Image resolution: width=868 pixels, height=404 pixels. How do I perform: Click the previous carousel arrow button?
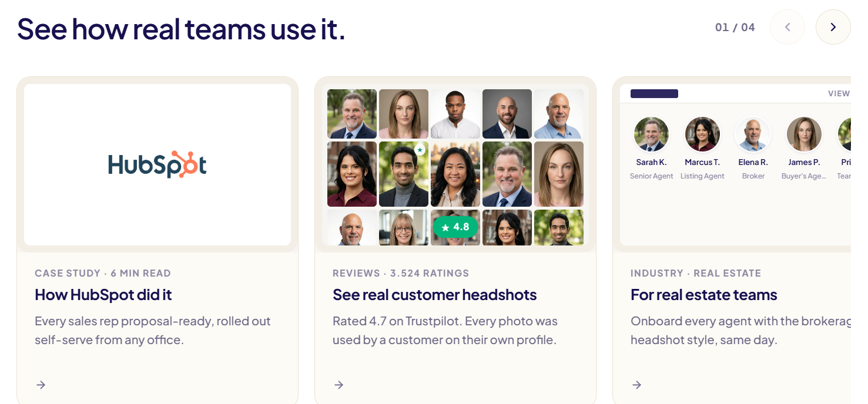tap(787, 27)
